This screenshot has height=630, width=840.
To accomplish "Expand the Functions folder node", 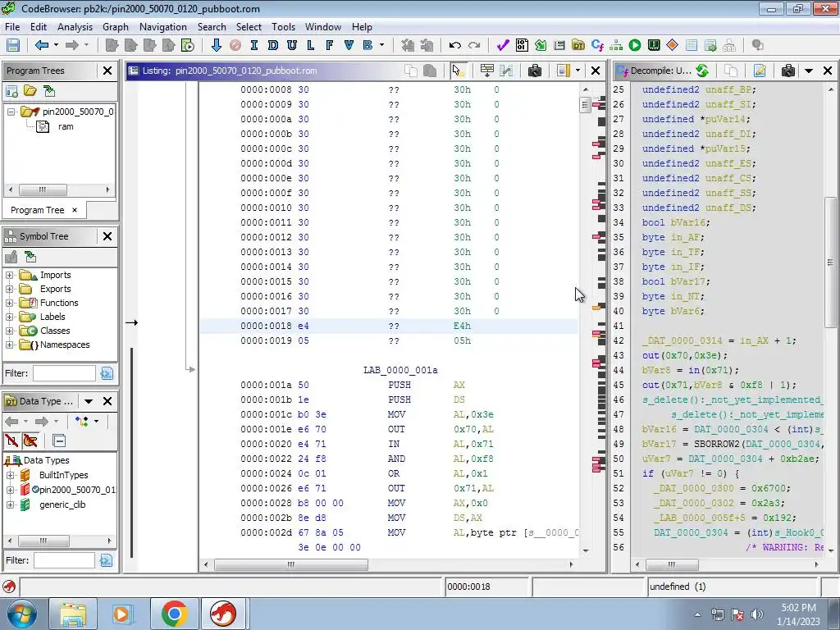I will click(x=9, y=303).
